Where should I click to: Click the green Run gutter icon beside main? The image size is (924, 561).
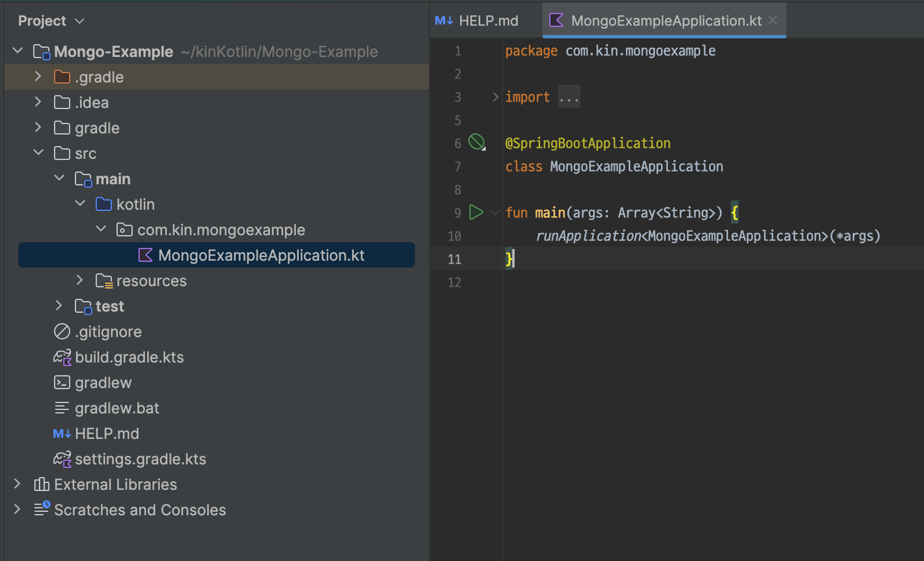[476, 213]
